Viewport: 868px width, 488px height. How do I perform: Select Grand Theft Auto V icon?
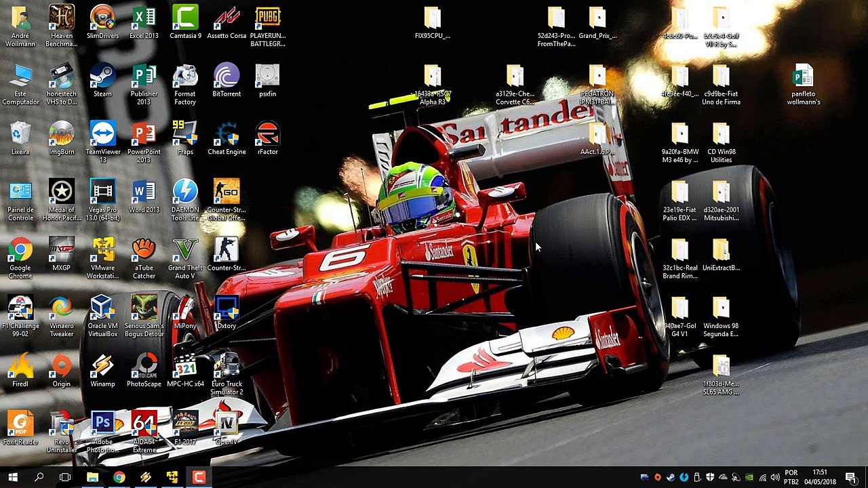[x=185, y=258]
